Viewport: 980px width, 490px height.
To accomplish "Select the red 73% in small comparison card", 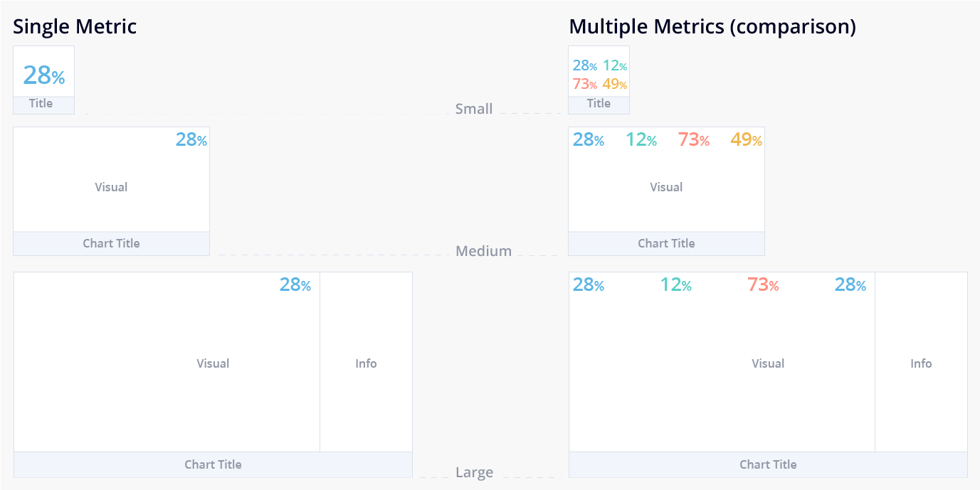I will (584, 85).
